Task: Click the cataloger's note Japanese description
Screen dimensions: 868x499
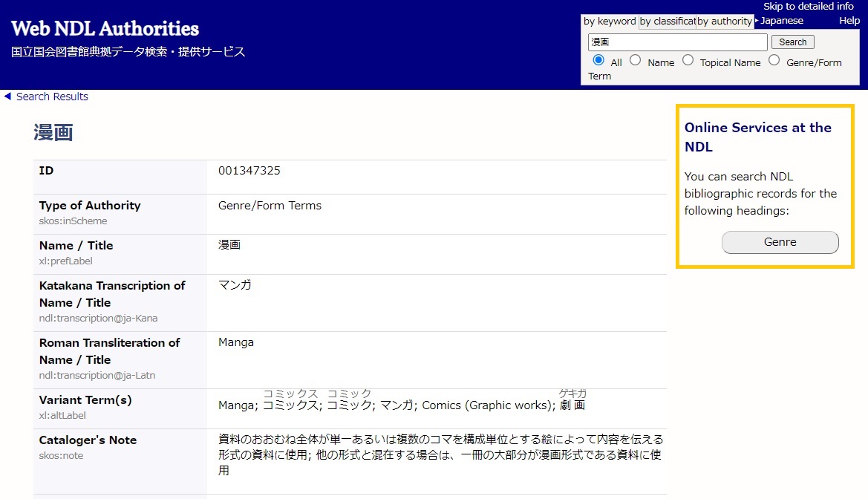Action: click(x=440, y=455)
